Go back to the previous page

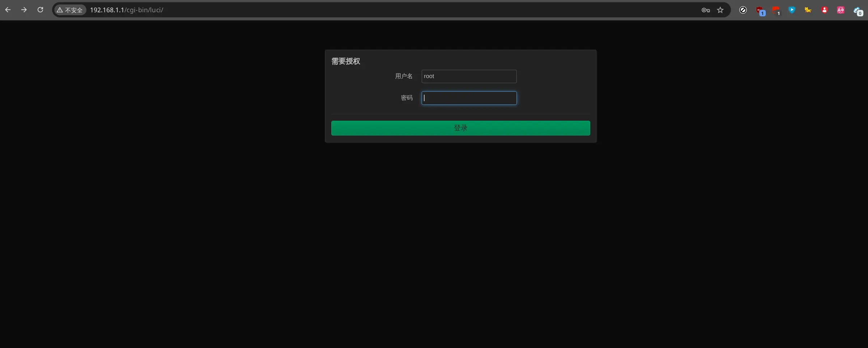click(8, 10)
